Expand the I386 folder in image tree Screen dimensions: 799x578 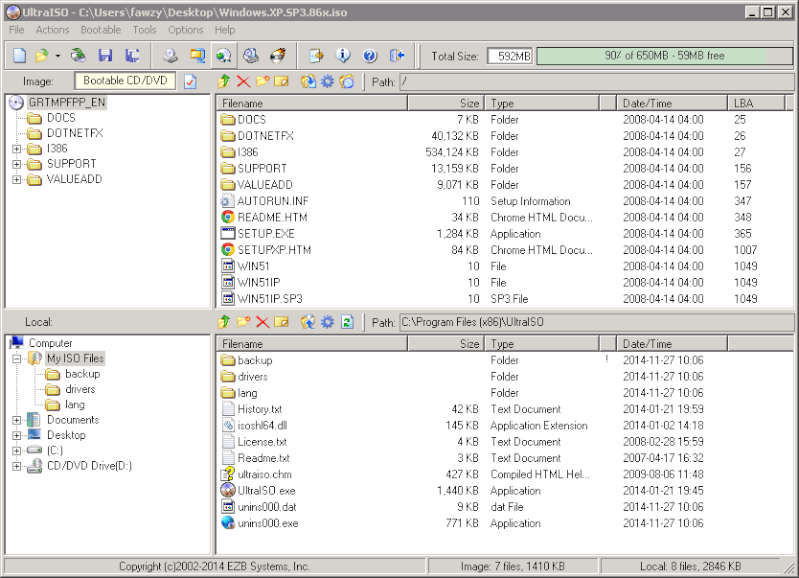pos(17,149)
